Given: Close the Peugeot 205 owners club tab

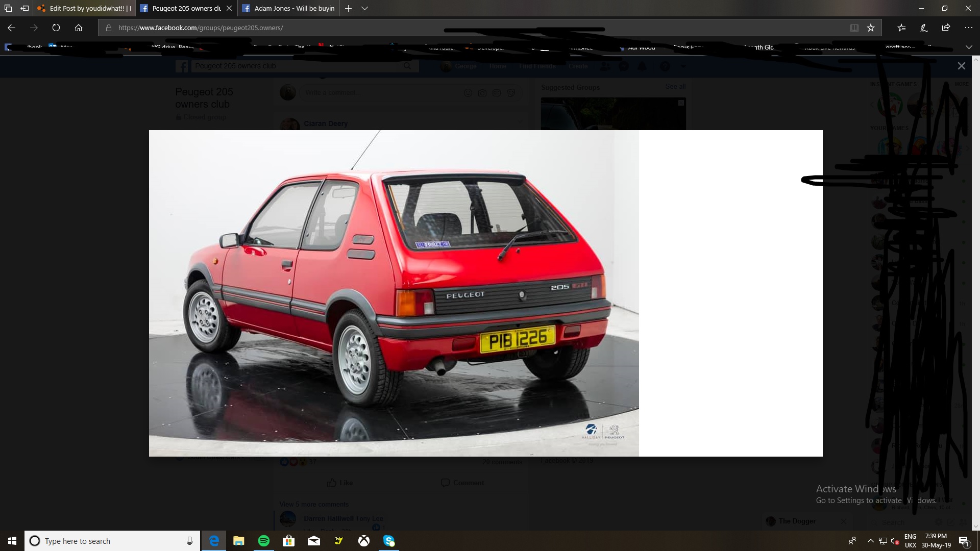Looking at the screenshot, I should tap(229, 8).
